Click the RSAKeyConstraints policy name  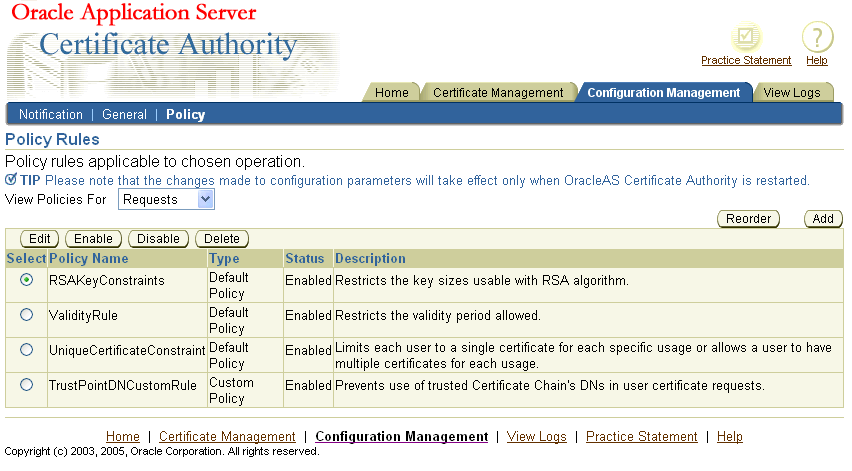(x=106, y=280)
